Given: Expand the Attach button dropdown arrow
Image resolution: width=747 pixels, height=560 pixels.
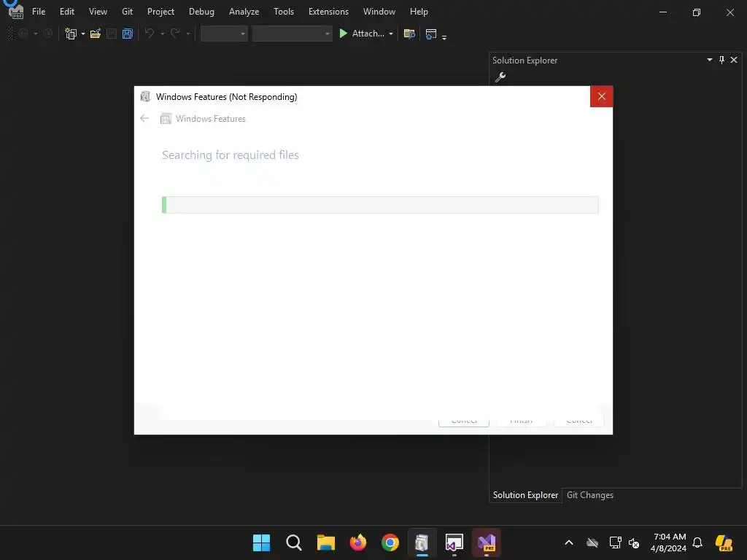Looking at the screenshot, I should (391, 34).
